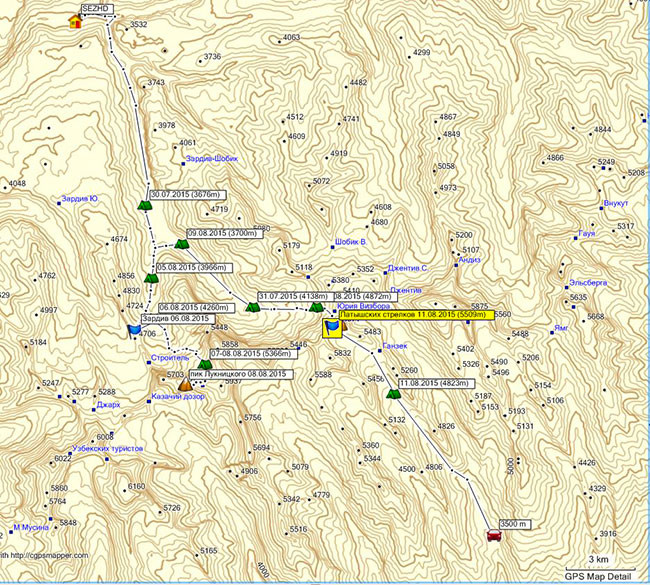Screen dimensions: 650x585
Task: Click the Казачий дозор place name
Action: pos(178,396)
